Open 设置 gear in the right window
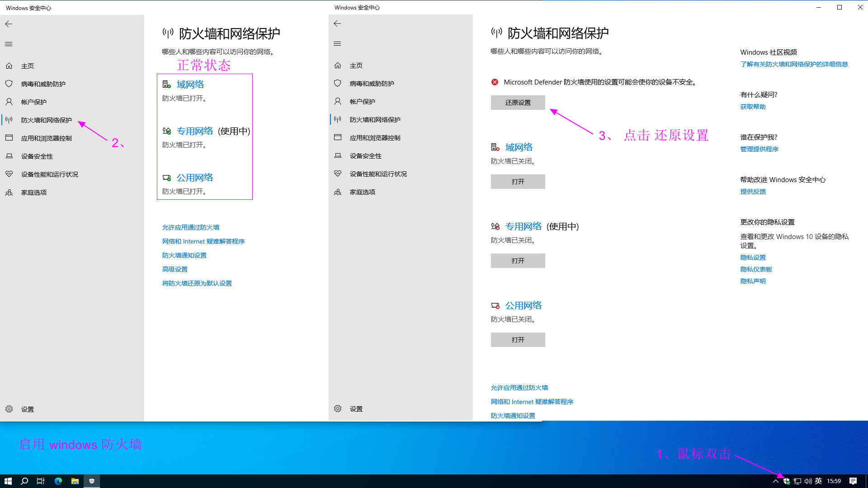The width and height of the screenshot is (868, 488). pos(338,408)
